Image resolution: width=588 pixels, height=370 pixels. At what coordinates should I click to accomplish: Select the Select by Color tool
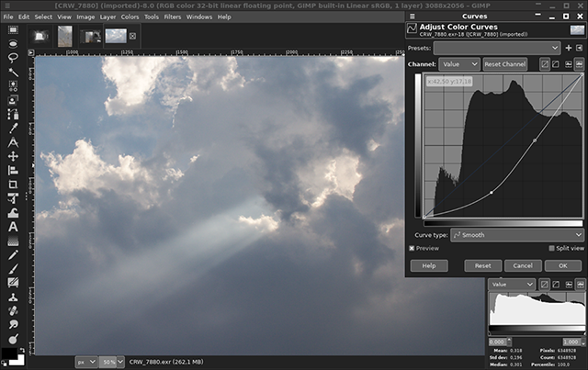13,86
